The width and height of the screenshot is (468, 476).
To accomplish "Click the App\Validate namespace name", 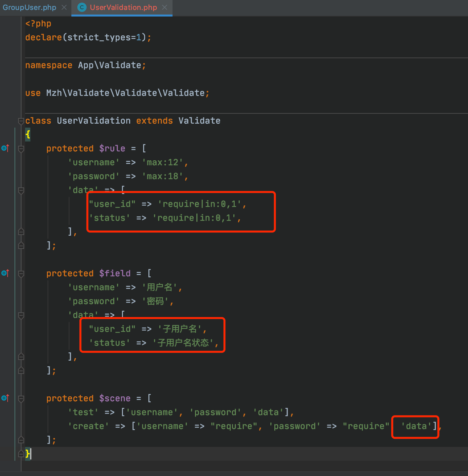I will 110,65.
